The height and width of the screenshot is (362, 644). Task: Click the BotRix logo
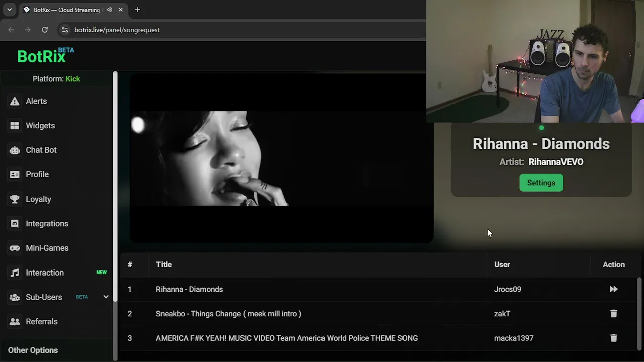[x=45, y=56]
